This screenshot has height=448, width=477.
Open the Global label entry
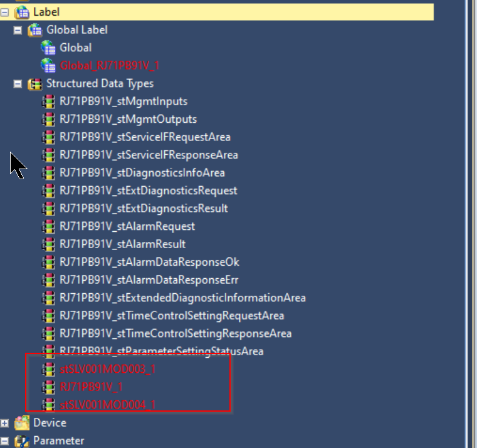tap(75, 48)
